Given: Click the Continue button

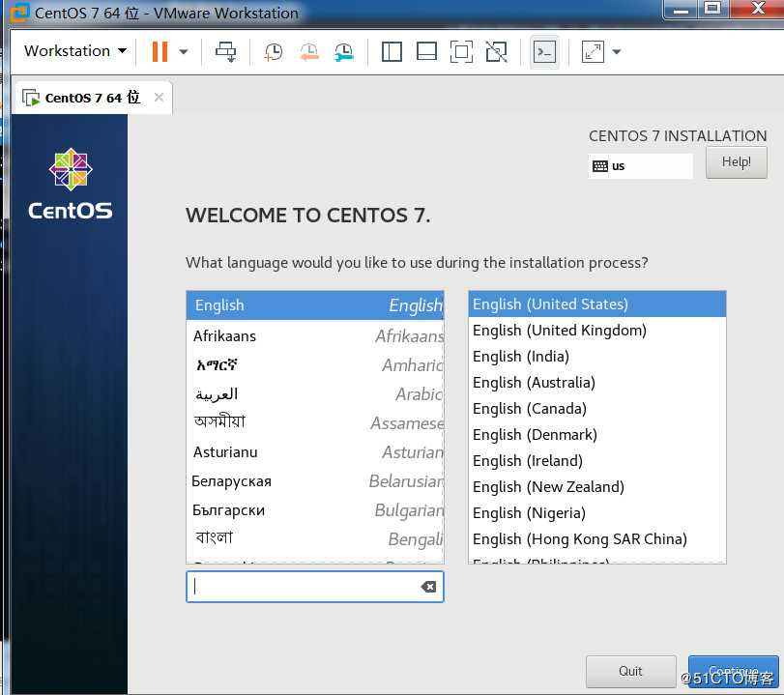Looking at the screenshot, I should 733,671.
